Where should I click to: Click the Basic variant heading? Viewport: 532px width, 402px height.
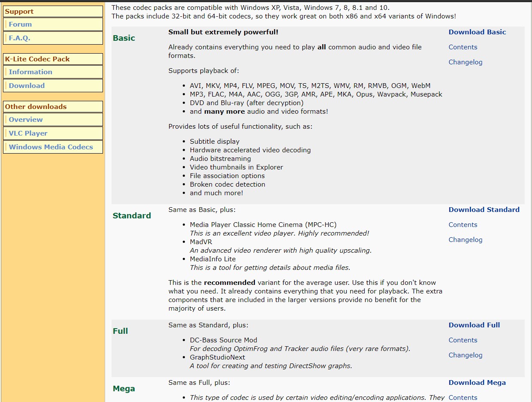coord(124,38)
